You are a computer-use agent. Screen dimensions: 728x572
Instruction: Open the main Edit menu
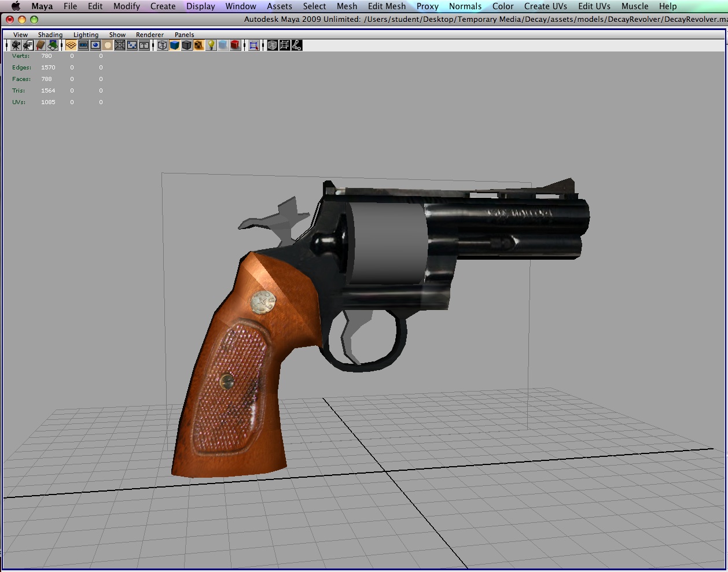[x=95, y=6]
